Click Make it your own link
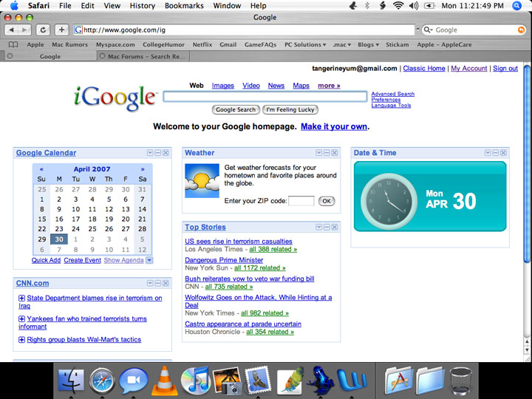The width and height of the screenshot is (532, 399). 334,126
